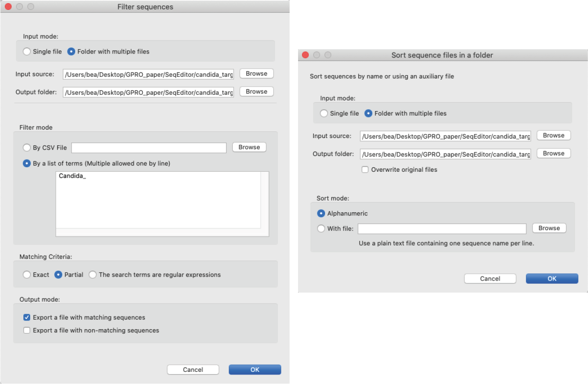Close the Sort sequence files window
Screen dimensions: 588x384
[x=305, y=55]
